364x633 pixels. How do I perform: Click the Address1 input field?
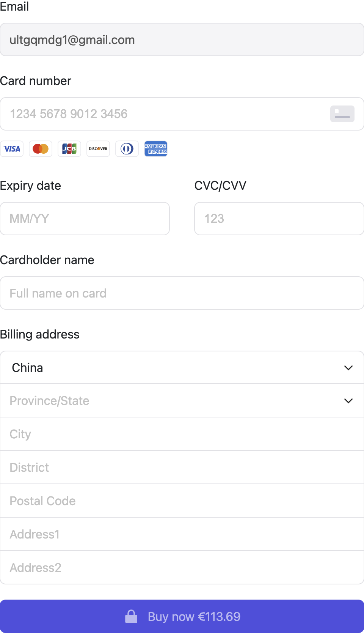182,534
